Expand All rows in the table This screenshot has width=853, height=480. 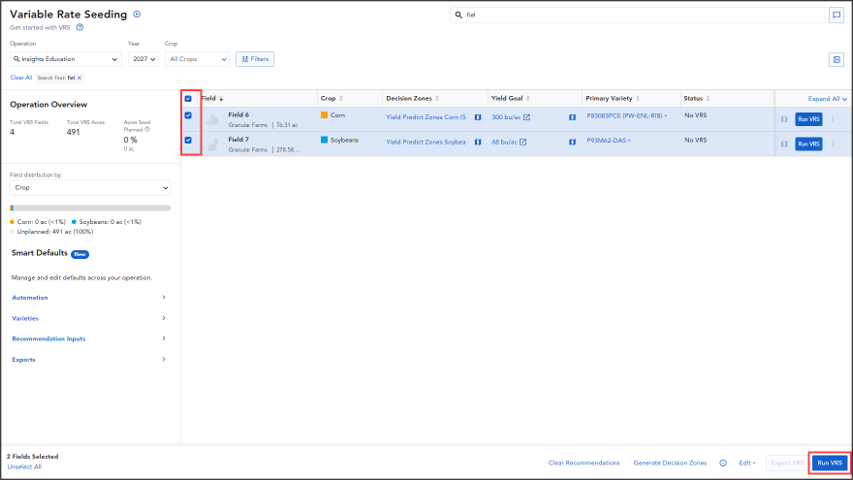[827, 99]
